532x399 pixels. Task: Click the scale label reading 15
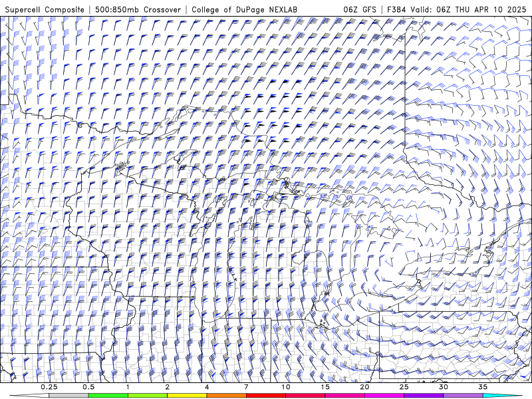tap(325, 387)
